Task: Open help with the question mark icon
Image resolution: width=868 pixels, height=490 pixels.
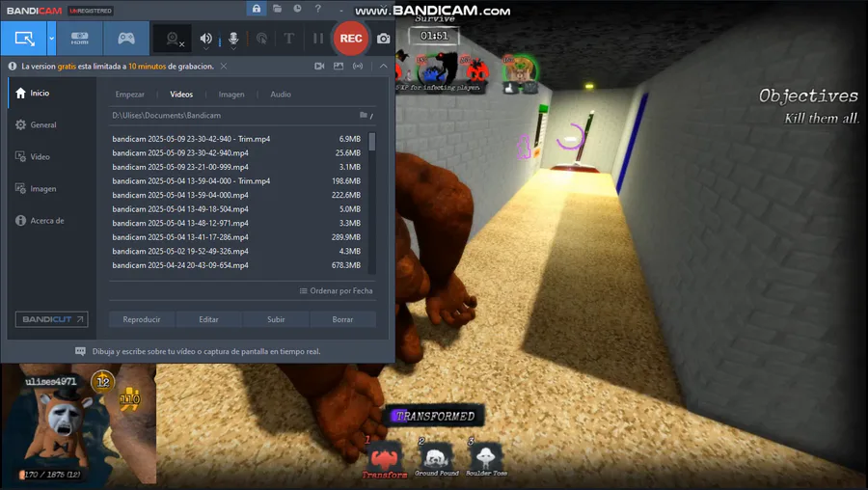Action: pos(317,9)
